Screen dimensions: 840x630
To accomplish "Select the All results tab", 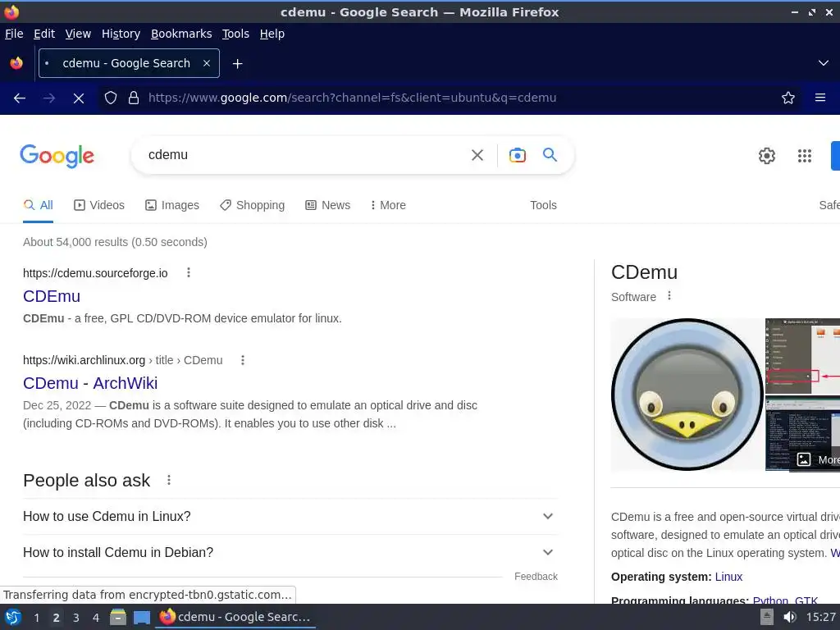I will click(38, 205).
